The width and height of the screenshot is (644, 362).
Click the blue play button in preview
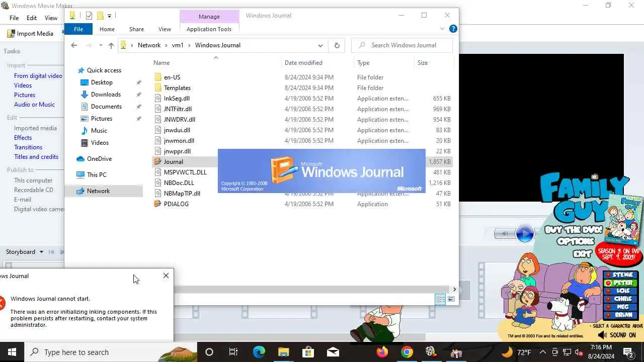(525, 234)
